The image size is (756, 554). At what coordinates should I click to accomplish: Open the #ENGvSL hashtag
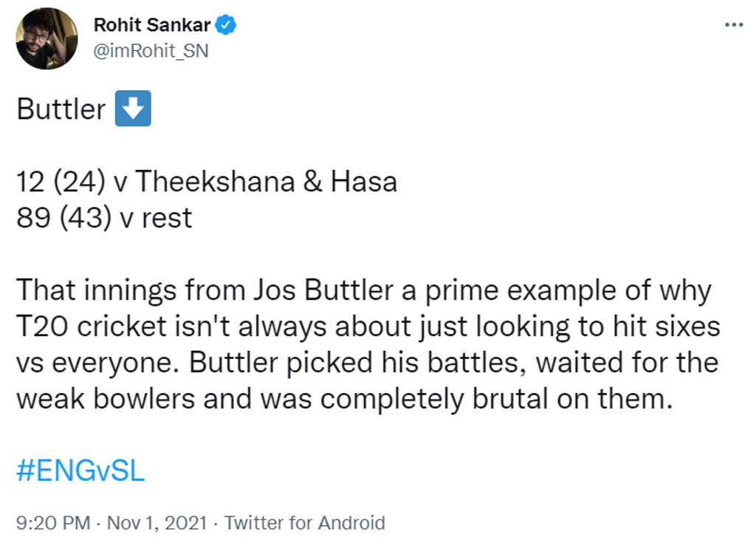click(x=80, y=471)
